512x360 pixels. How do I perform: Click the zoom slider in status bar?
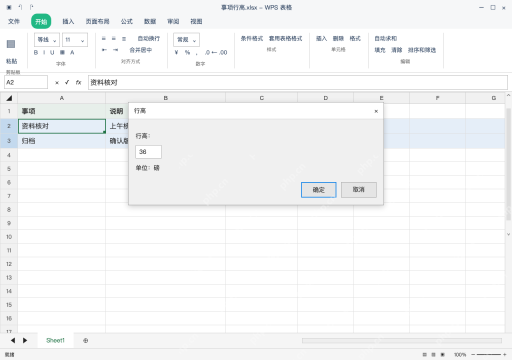(488, 355)
